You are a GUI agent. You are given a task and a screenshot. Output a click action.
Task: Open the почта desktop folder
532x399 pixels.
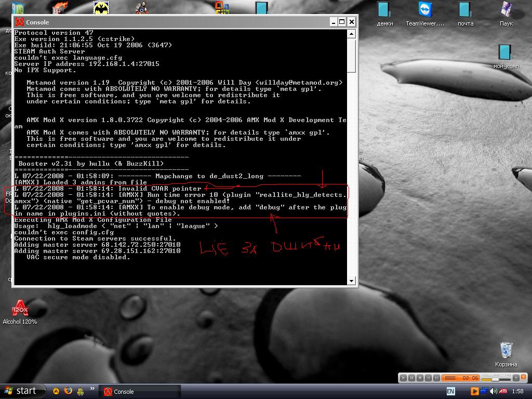(x=465, y=14)
